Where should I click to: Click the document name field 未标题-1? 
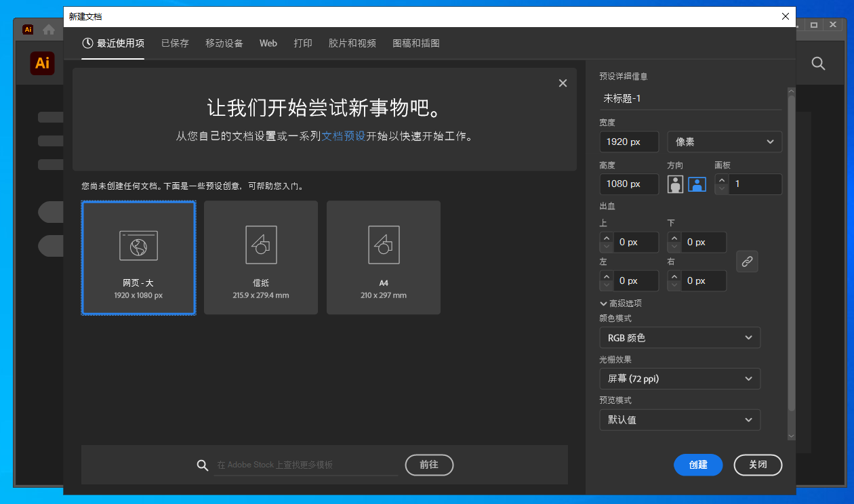[x=691, y=98]
